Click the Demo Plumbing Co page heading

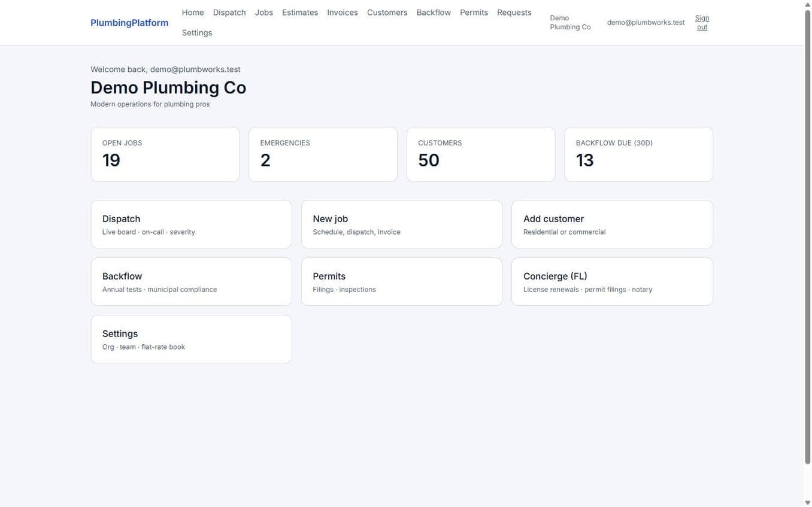pos(168,87)
